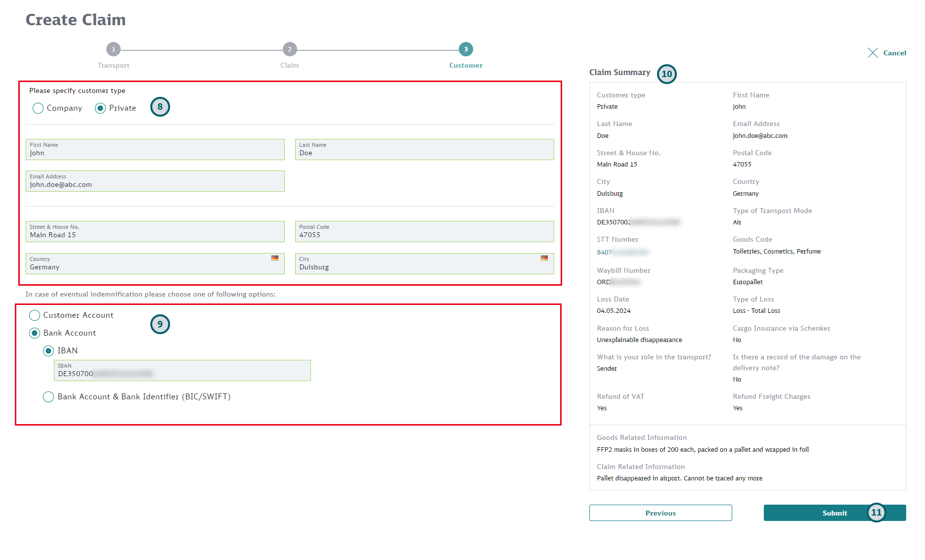The height and width of the screenshot is (560, 925).
Task: Enable the IBAN payment option
Action: click(48, 351)
